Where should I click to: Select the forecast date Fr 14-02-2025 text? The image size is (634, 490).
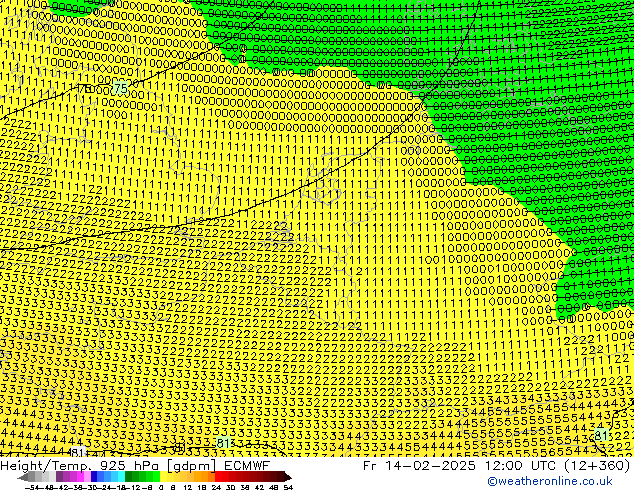[x=419, y=466]
